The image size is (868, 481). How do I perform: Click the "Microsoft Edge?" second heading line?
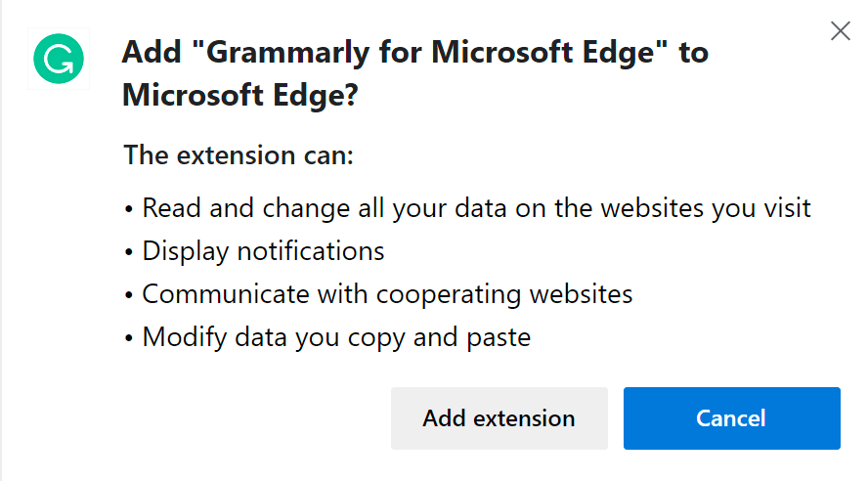240,96
